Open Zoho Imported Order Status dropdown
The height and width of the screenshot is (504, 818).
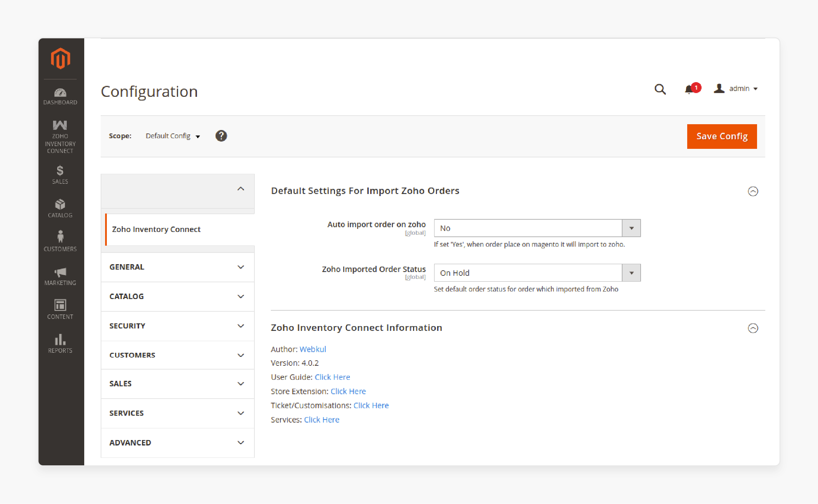[537, 273]
